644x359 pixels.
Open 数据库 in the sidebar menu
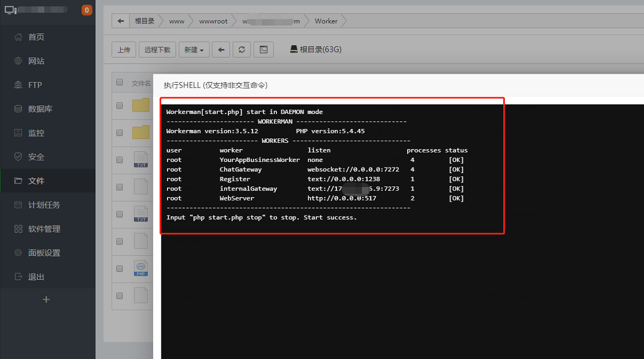[x=40, y=109]
